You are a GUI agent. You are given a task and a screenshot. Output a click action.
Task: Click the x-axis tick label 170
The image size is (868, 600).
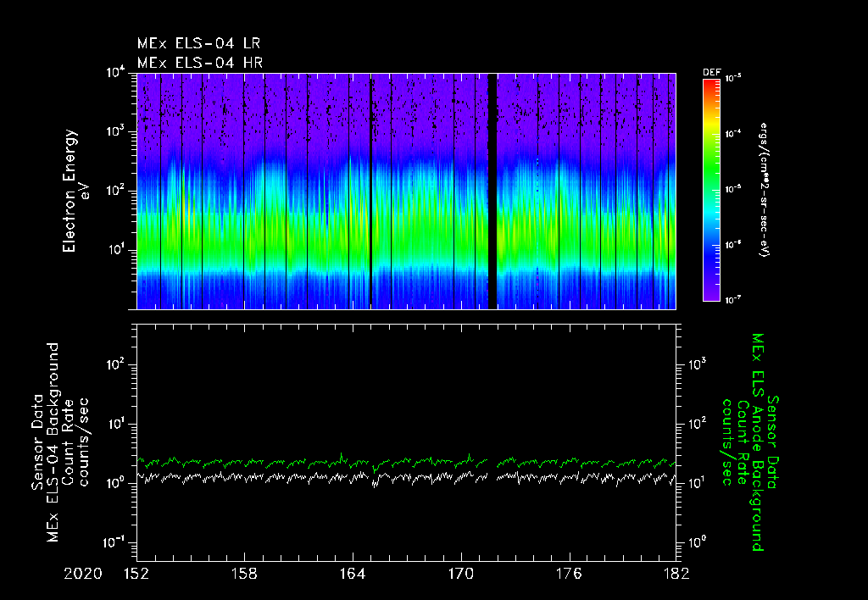coord(461,574)
